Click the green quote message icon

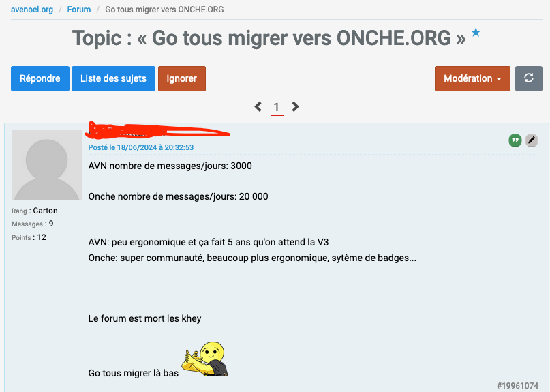click(x=515, y=140)
